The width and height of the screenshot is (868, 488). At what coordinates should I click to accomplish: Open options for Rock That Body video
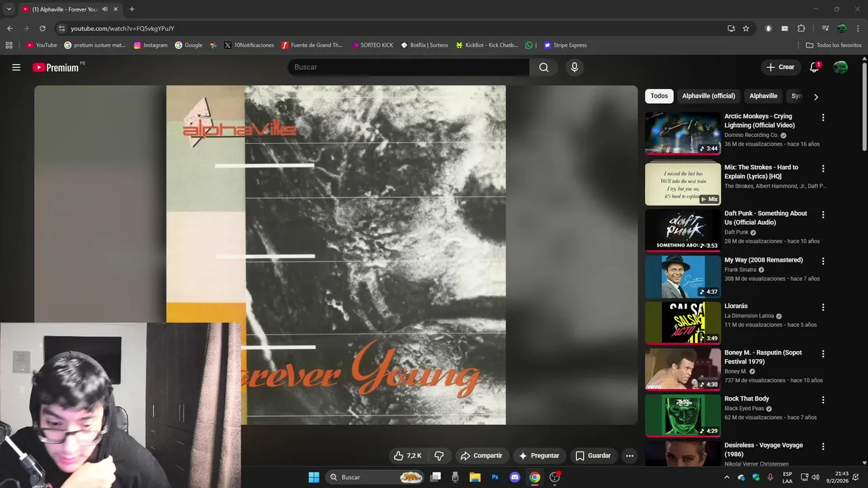point(823,400)
